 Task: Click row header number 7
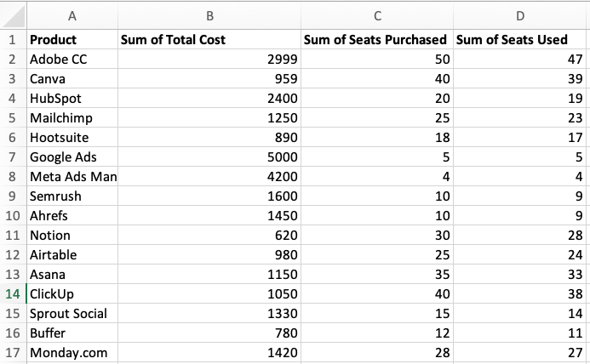13,156
